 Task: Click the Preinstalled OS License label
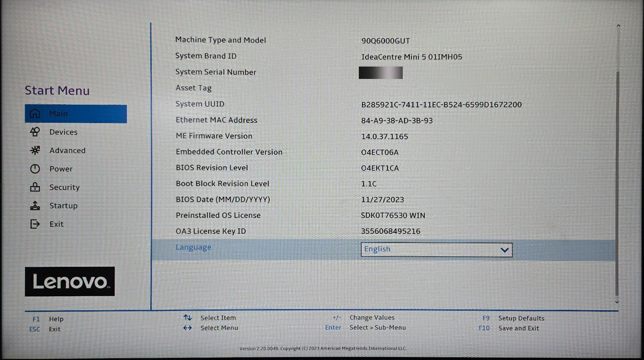[x=218, y=215]
